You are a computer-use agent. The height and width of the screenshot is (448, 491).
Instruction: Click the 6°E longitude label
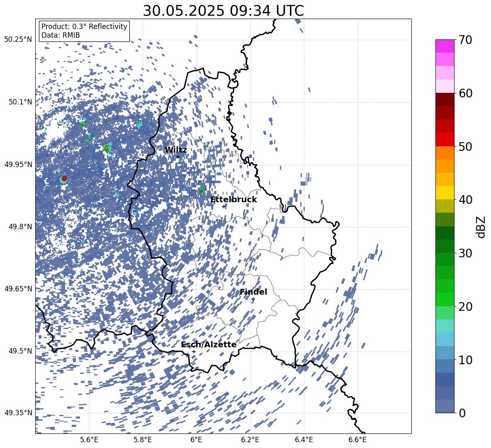click(196, 440)
